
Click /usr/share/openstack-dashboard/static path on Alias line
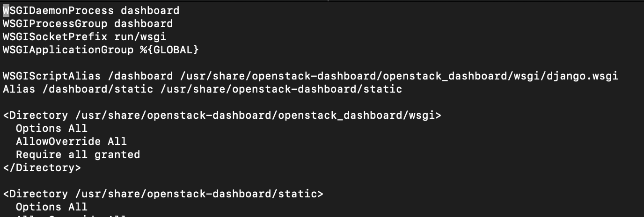click(281, 89)
